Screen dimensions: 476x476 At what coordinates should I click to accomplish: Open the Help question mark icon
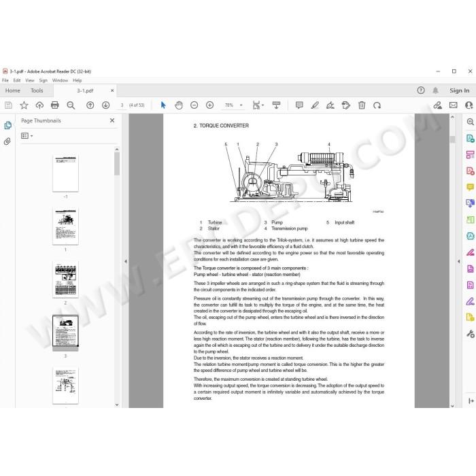421,90
